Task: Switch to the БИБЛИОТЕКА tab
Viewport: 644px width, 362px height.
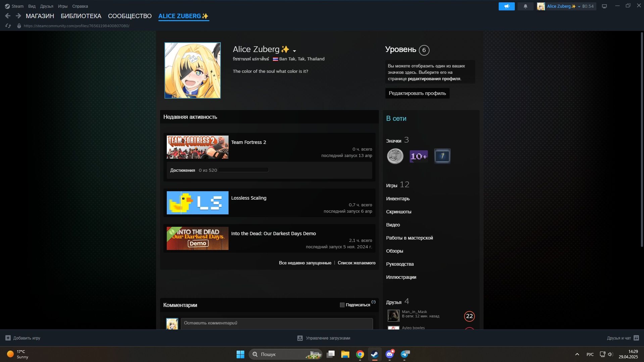Action: coord(81,16)
